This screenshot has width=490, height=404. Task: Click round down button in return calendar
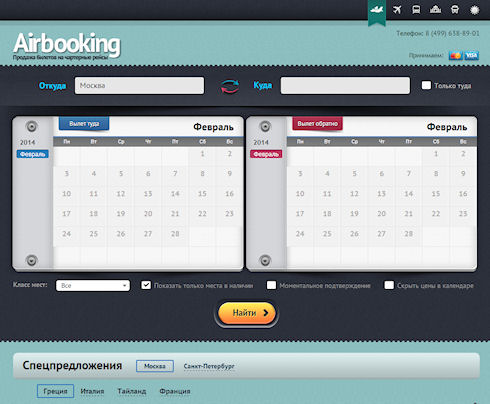[265, 260]
